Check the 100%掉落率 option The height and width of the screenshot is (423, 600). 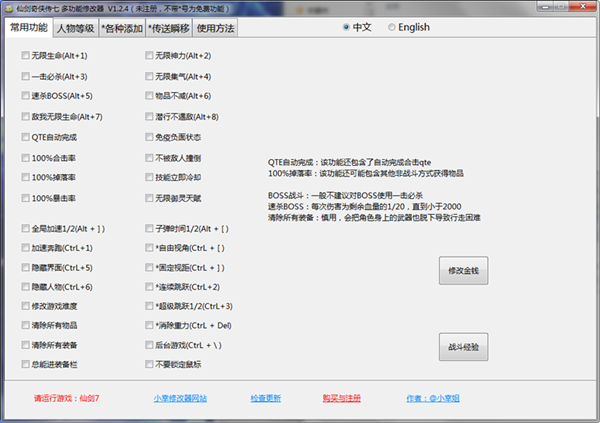25,178
